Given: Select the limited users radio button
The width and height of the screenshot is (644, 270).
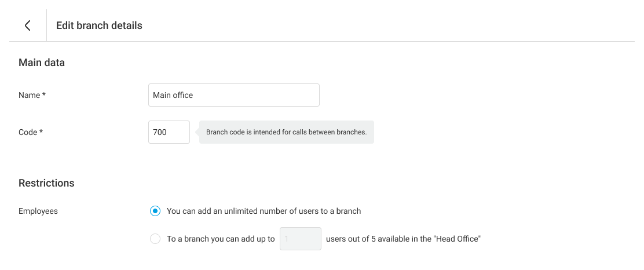Looking at the screenshot, I should pos(155,239).
